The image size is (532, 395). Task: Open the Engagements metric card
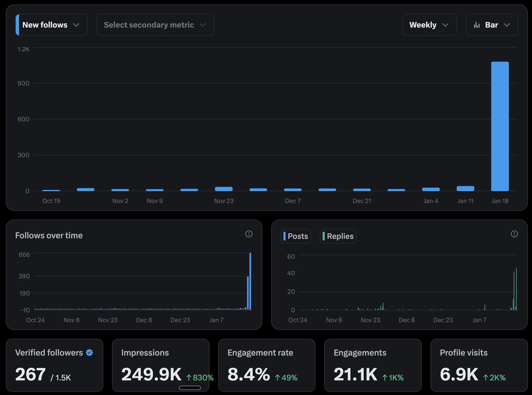point(372,365)
